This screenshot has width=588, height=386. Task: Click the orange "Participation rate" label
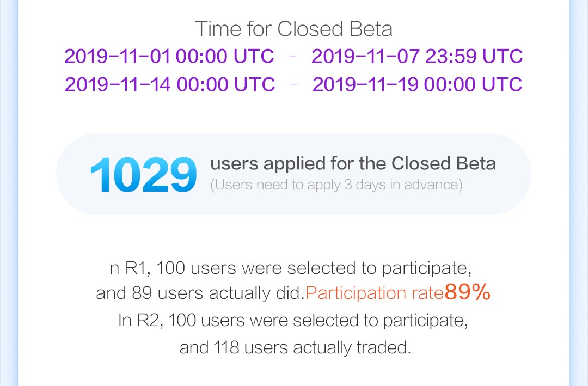pyautogui.click(x=375, y=293)
